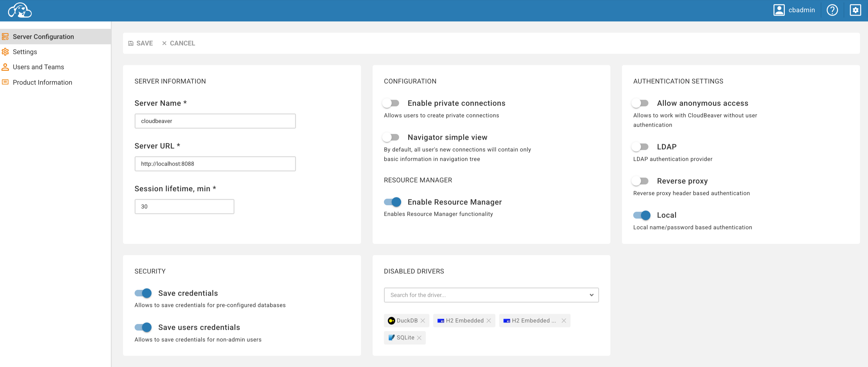Viewport: 868px width, 367px height.
Task: Turn on Navigator simple view
Action: [x=391, y=137]
